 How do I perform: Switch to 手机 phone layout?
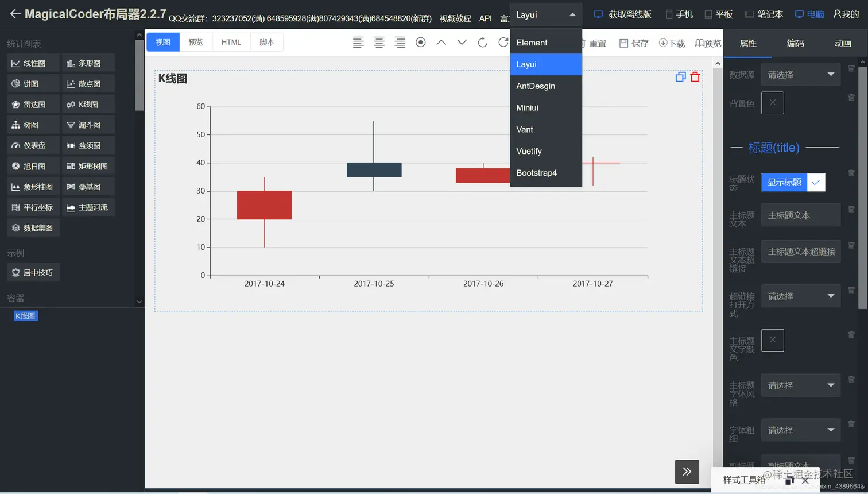[679, 14]
